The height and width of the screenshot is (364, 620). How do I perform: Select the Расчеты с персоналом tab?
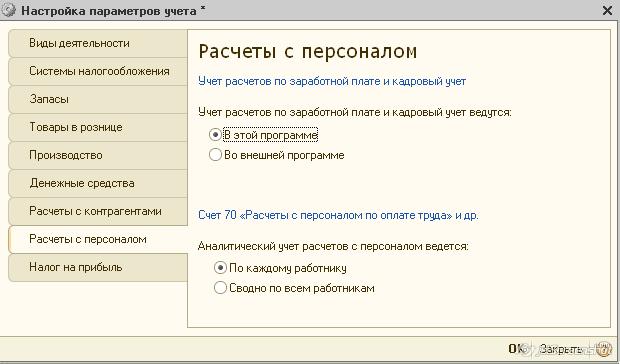[x=98, y=240]
